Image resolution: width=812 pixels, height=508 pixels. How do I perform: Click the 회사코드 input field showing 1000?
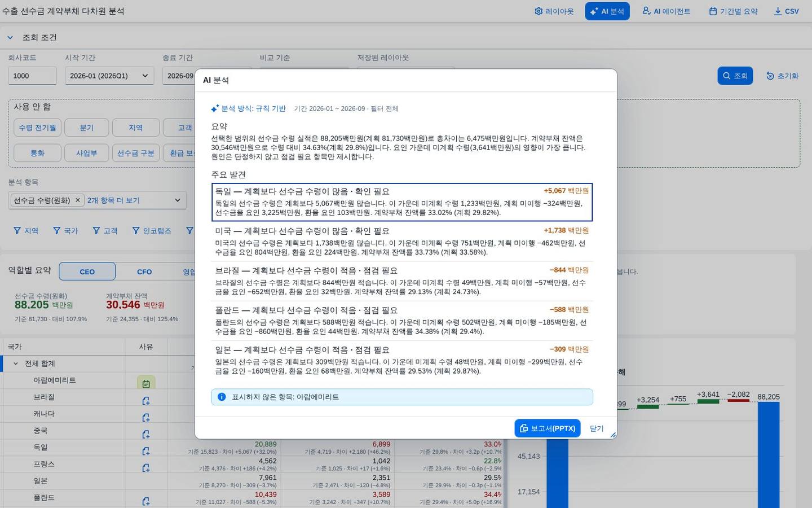click(x=32, y=76)
